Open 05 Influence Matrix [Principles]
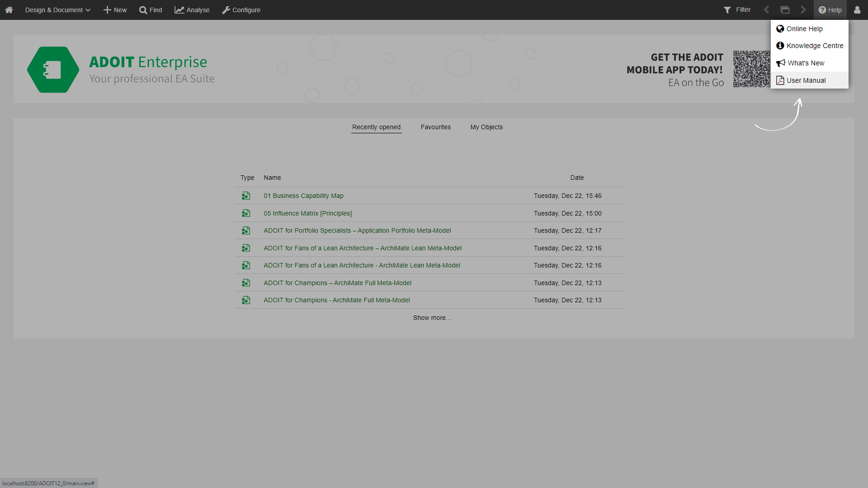Screen dimensions: 868x488 [x=307, y=214]
